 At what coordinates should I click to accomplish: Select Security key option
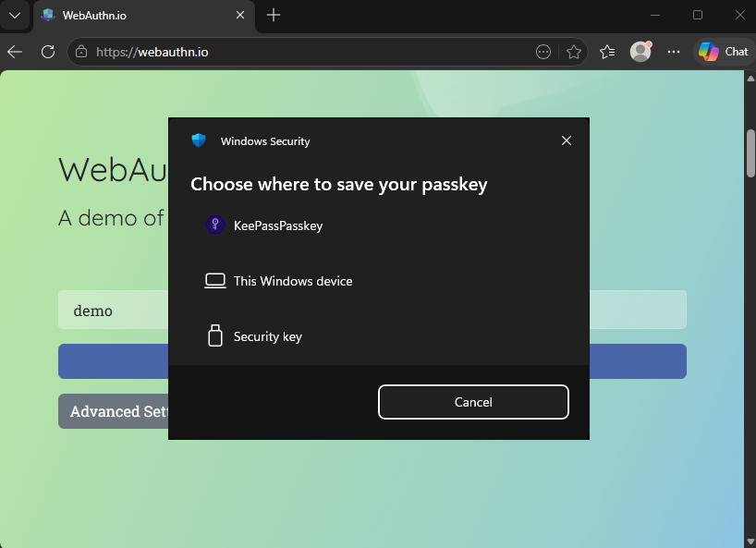point(379,336)
